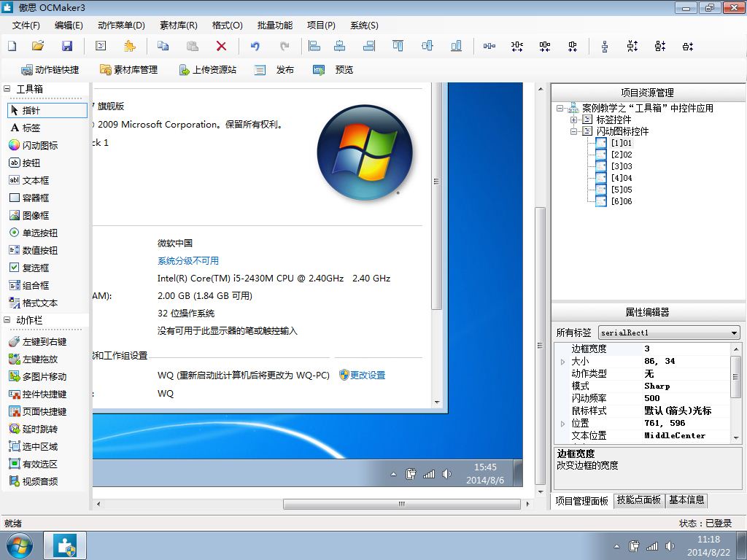
Task: Click the Save floppy disk icon
Action: [66, 46]
